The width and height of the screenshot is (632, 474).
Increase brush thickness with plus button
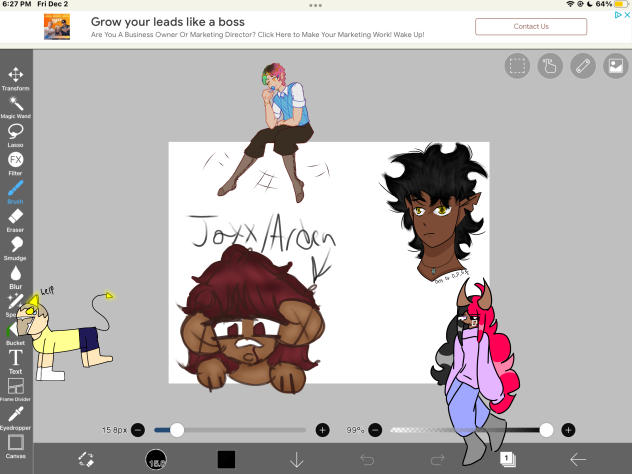[x=322, y=430]
